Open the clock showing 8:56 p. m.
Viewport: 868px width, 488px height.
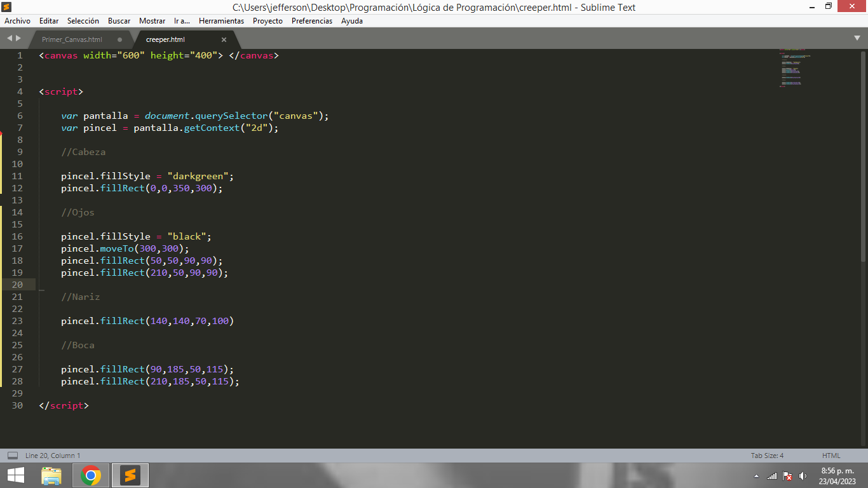coord(837,476)
